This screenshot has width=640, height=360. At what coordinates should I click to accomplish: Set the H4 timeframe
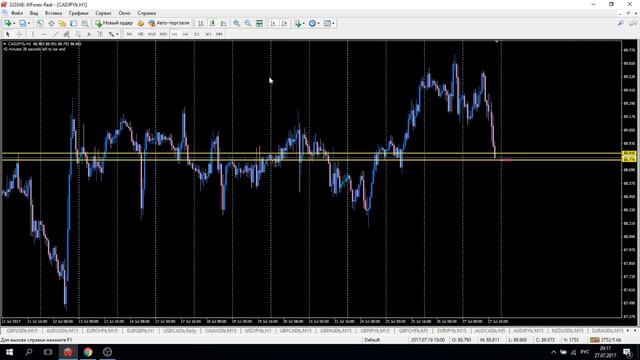[x=185, y=34]
